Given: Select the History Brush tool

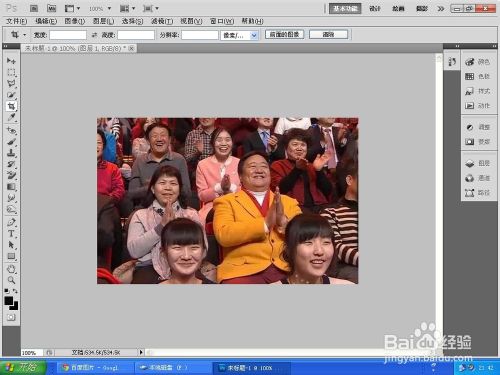Looking at the screenshot, I should pyautogui.click(x=11, y=164).
